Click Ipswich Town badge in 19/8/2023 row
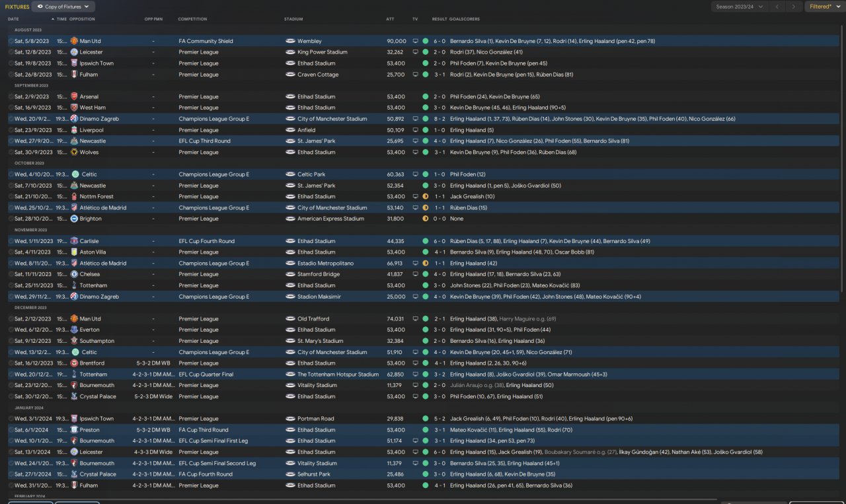 tap(75, 63)
